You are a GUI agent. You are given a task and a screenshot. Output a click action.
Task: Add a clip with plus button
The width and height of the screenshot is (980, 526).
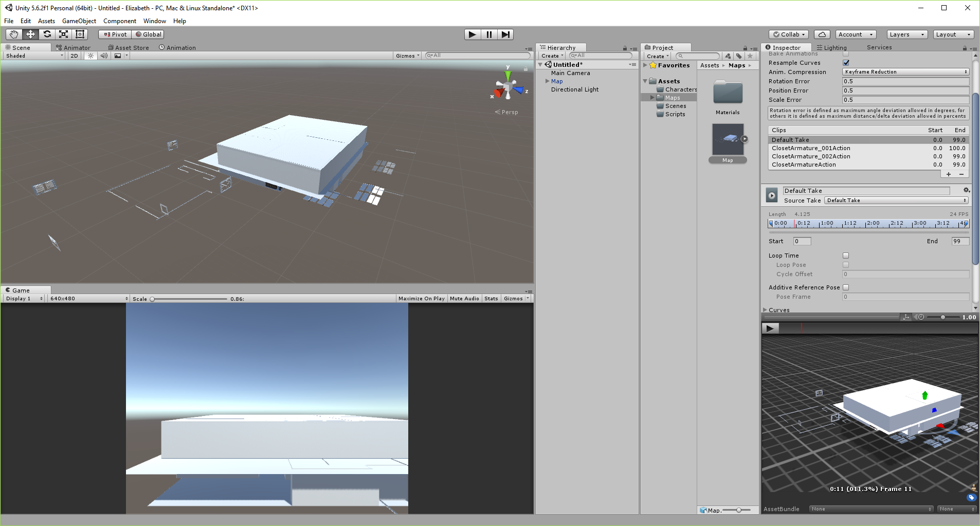[x=949, y=174]
